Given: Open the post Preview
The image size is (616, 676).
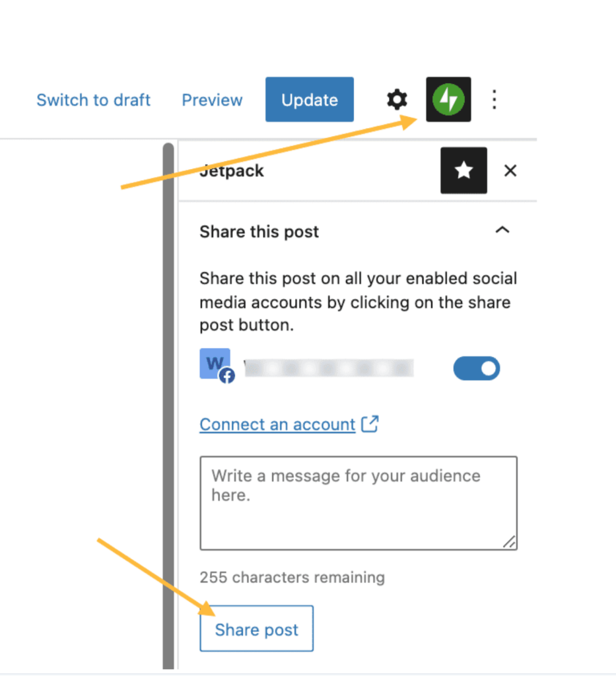Looking at the screenshot, I should coord(212,100).
